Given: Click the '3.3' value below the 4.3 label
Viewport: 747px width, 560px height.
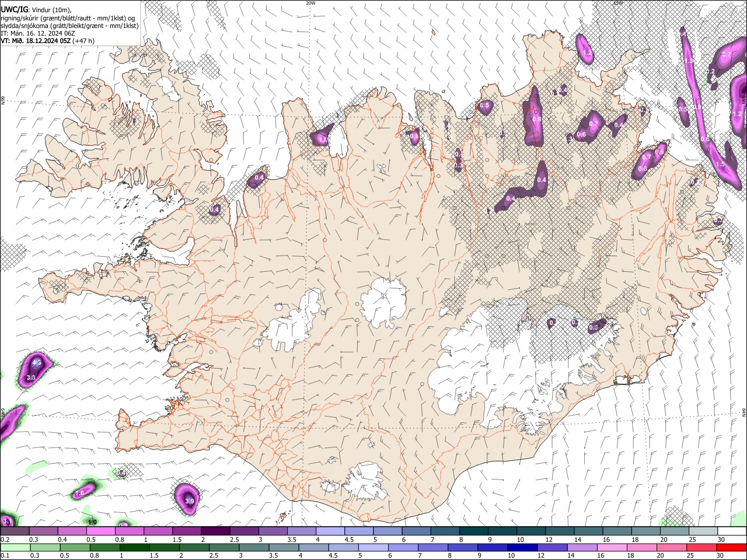Looking at the screenshot, I should (32, 378).
